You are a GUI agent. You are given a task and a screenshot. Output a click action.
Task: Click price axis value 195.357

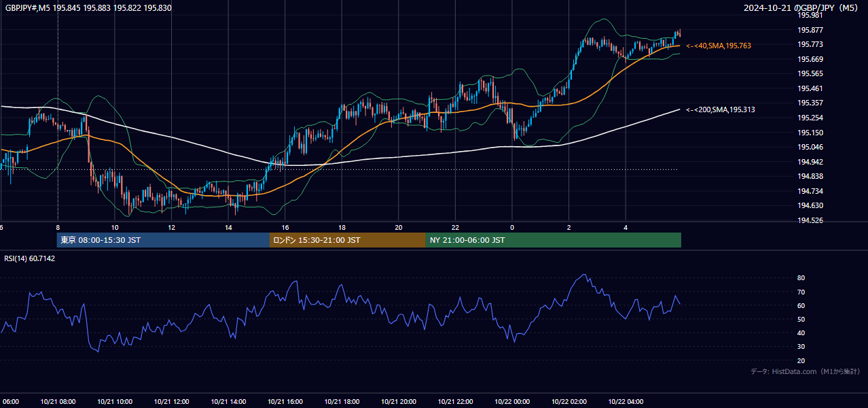(811, 103)
